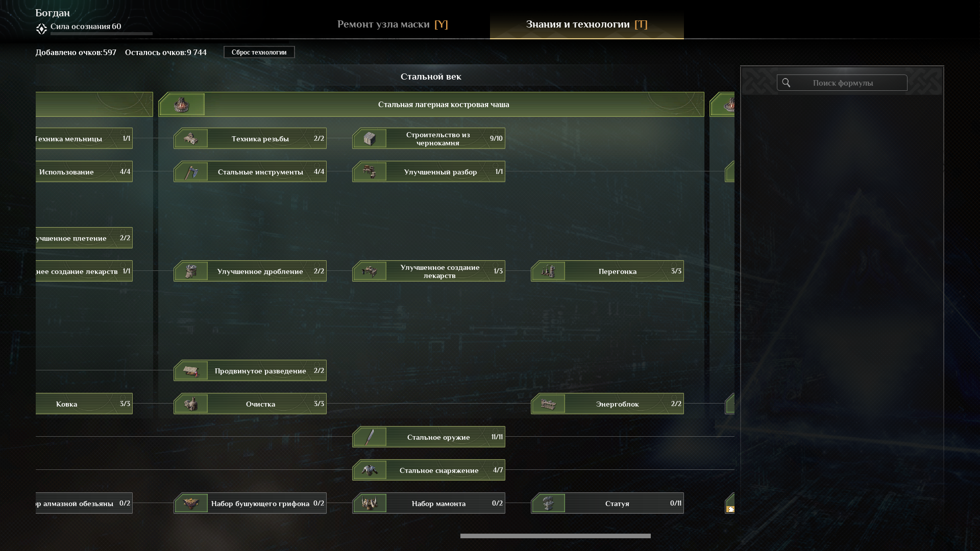Click the 4/7 steel gear counter
The image size is (980, 551).
498,470
